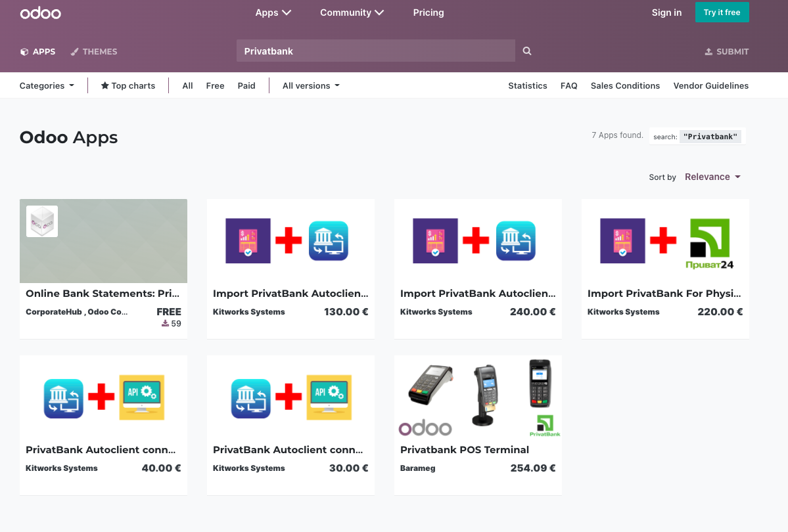
Task: Open the Statistics page
Action: (x=527, y=86)
